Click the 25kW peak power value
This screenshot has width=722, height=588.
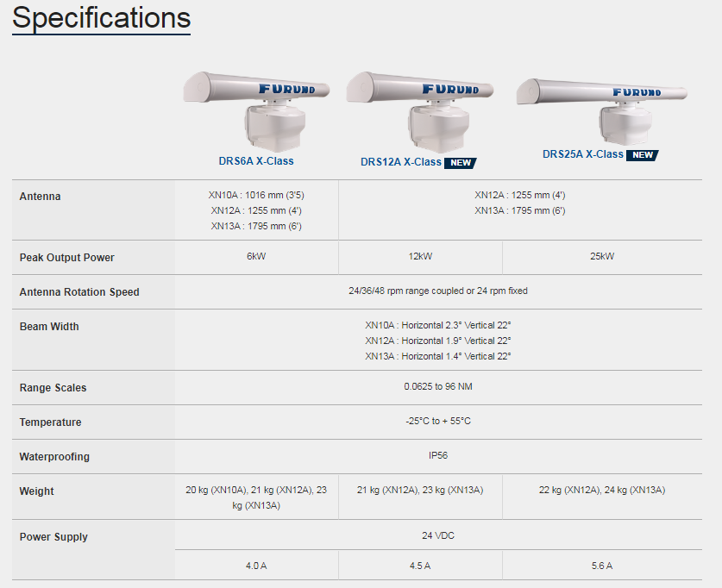pyautogui.click(x=602, y=256)
